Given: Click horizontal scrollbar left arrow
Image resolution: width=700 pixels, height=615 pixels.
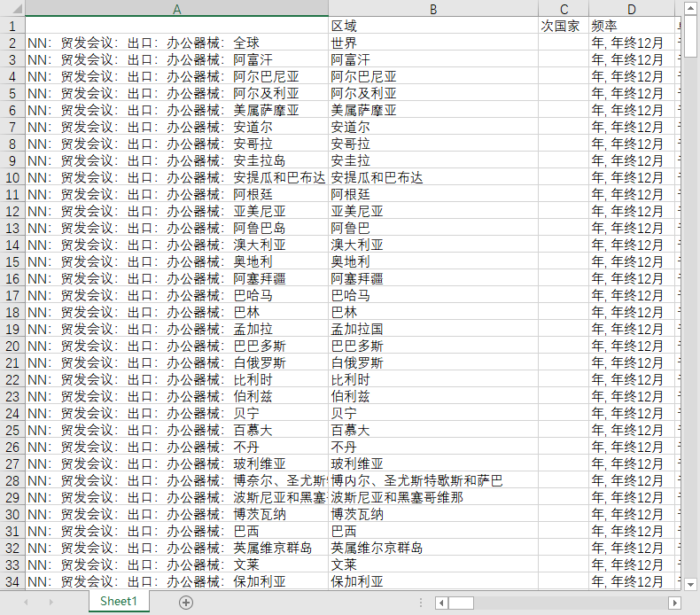Looking at the screenshot, I should pos(441,603).
